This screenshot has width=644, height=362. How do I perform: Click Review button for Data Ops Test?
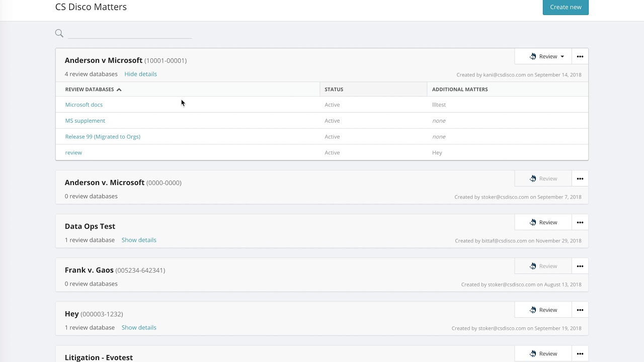coord(543,222)
